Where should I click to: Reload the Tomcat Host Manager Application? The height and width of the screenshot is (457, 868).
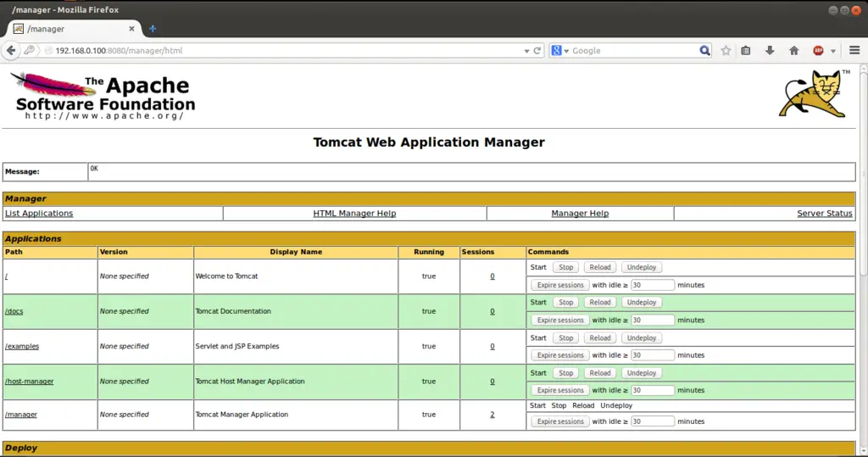tap(599, 373)
